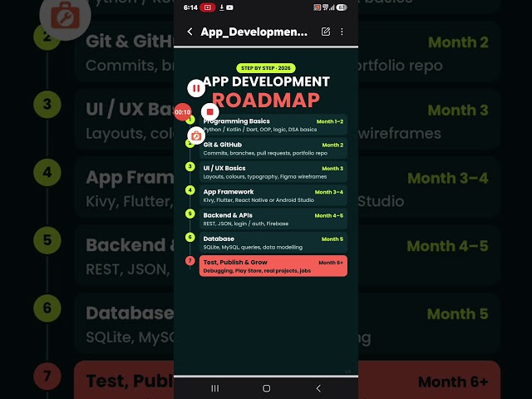Tap the red step number 7 circle
The image size is (532, 399).
pyautogui.click(x=190, y=260)
